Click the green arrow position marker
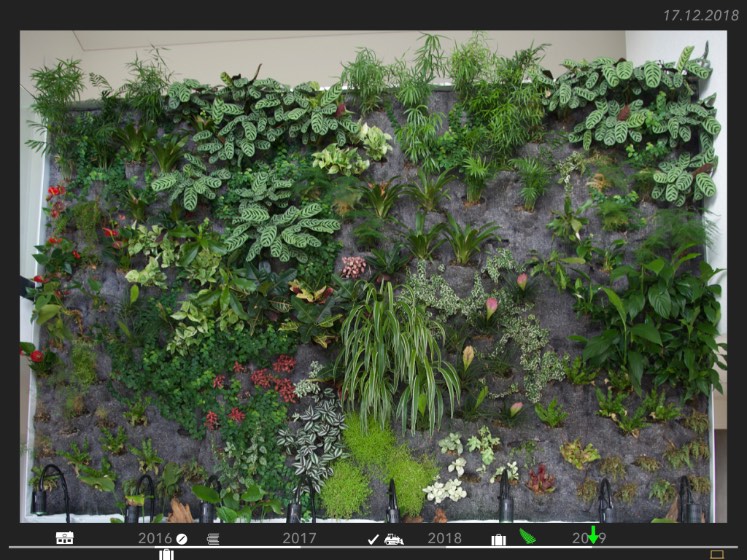This screenshot has height=560, width=747. click(x=592, y=535)
